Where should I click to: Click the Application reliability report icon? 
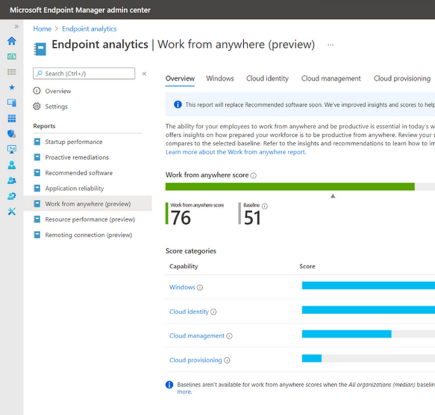(37, 188)
